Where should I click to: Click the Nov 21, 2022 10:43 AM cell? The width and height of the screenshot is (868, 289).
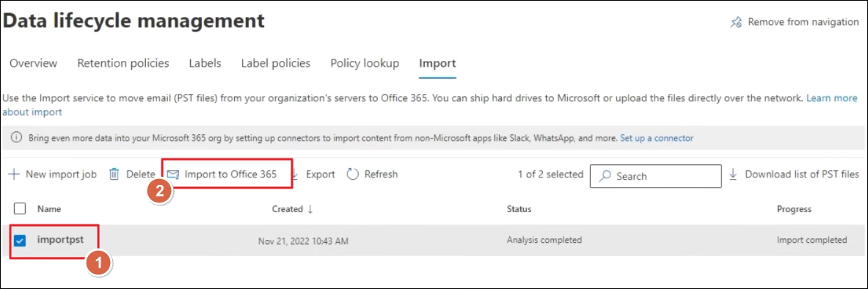[x=303, y=241]
